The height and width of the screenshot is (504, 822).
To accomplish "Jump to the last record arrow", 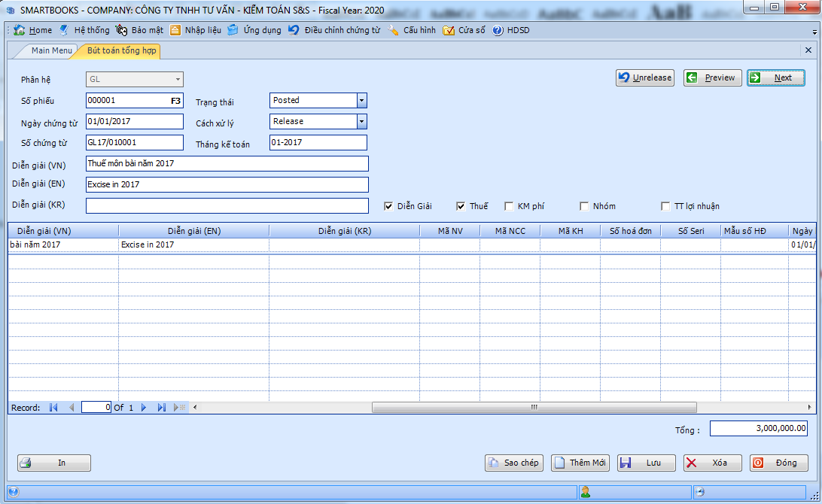I will click(x=161, y=407).
